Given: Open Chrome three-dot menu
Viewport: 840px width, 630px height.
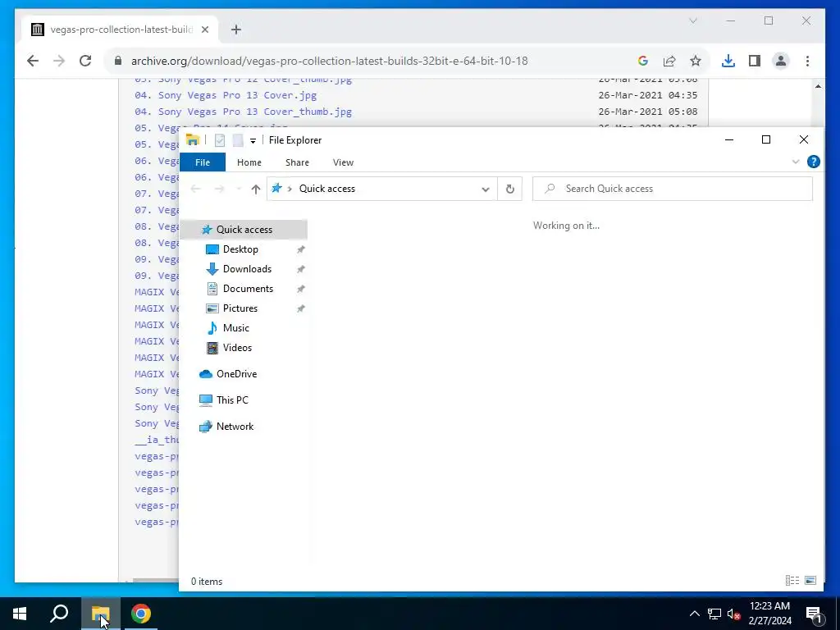Looking at the screenshot, I should pyautogui.click(x=807, y=61).
